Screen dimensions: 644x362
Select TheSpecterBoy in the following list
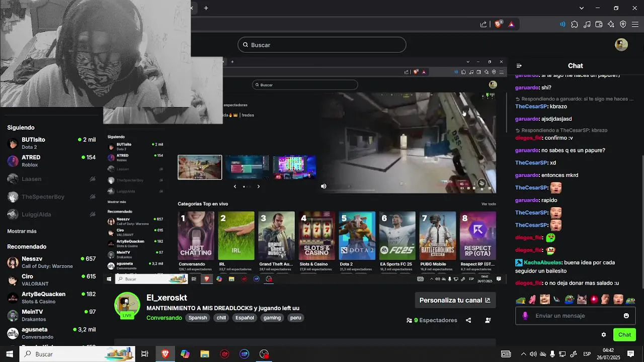point(51,197)
